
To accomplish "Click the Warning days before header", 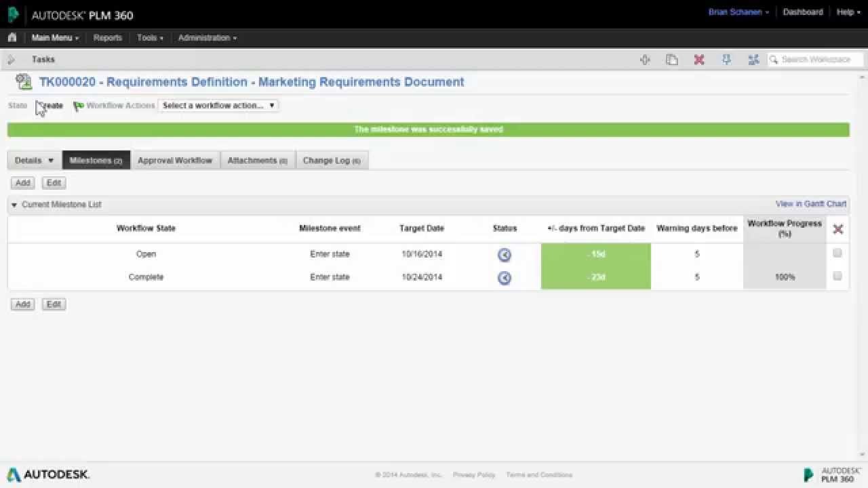I will point(696,228).
